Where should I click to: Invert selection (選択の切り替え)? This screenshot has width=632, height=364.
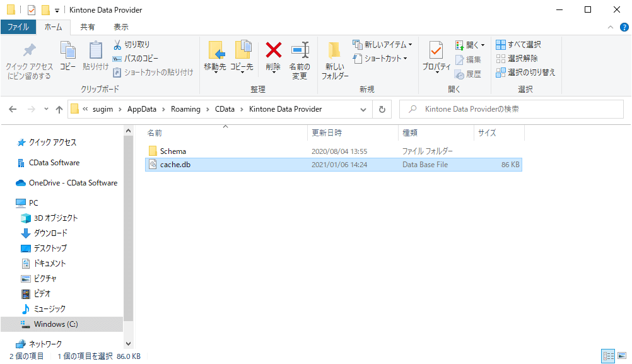tap(525, 72)
